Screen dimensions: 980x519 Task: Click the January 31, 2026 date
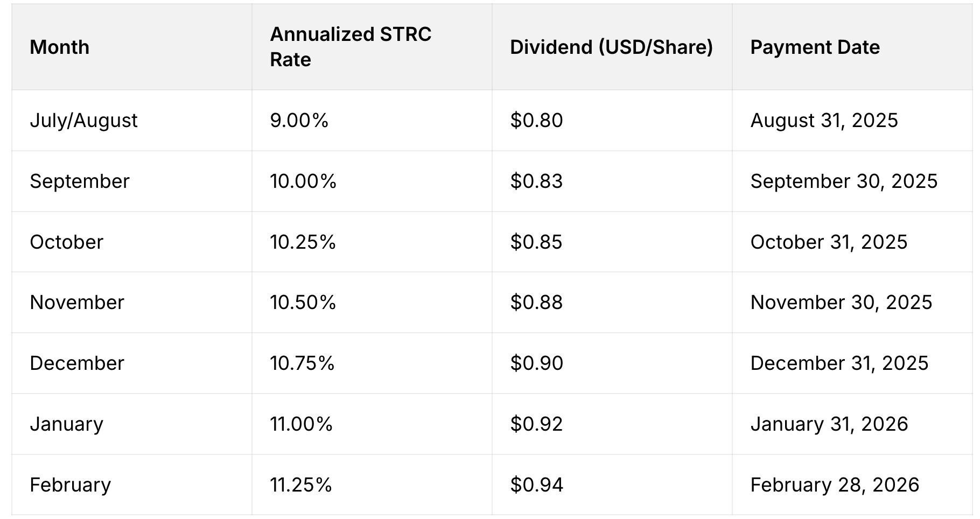[x=829, y=424]
